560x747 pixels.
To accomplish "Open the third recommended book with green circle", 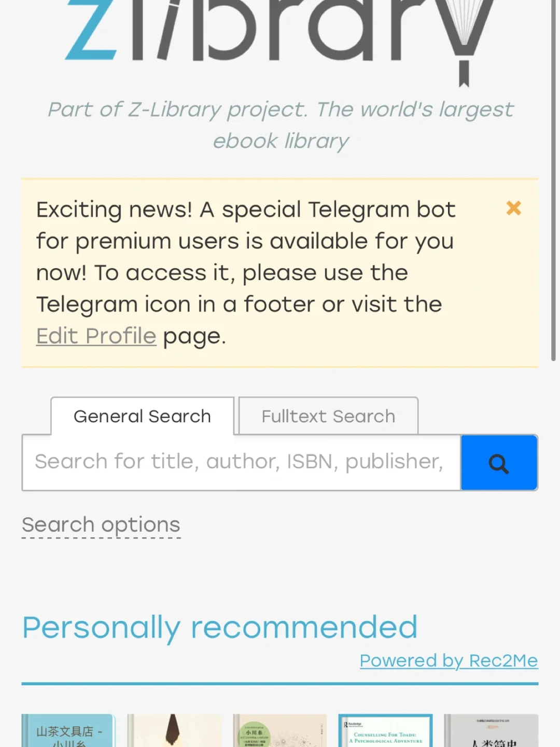I will click(280, 730).
